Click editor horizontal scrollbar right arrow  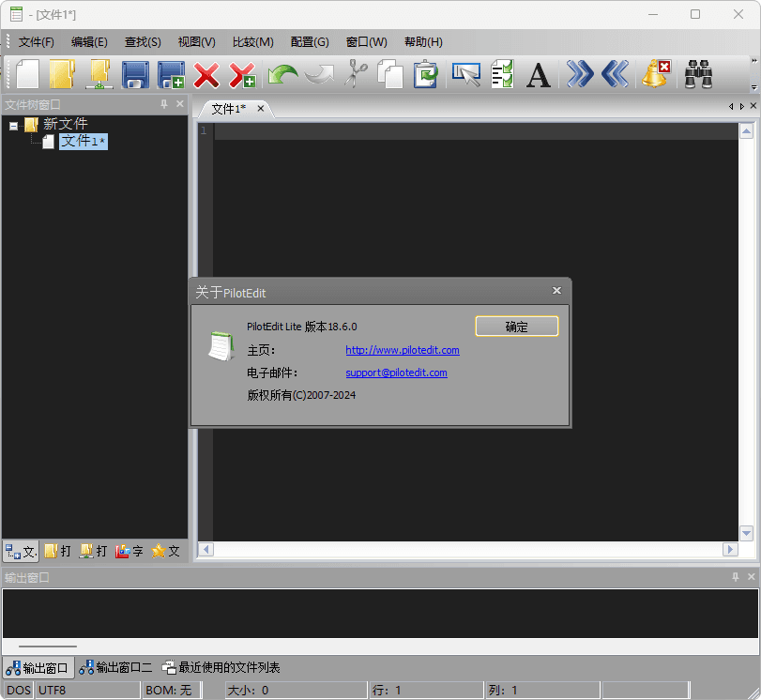(x=730, y=550)
